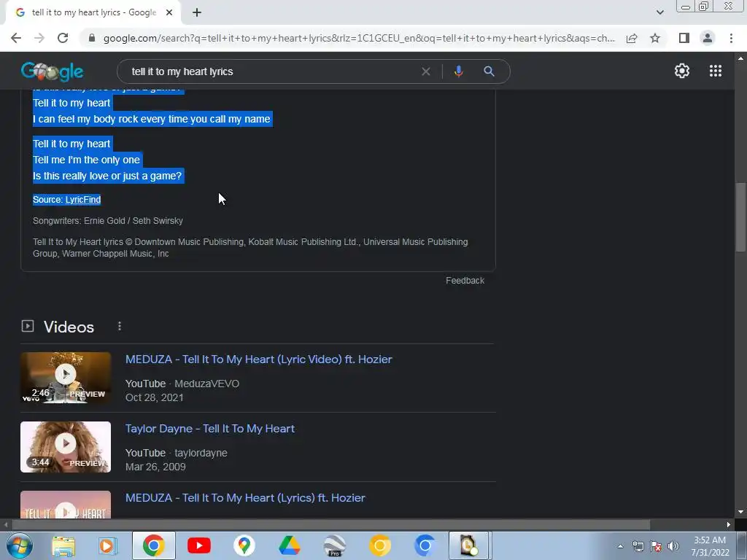
Task: Click scrollbar up arrow
Action: tap(740, 58)
